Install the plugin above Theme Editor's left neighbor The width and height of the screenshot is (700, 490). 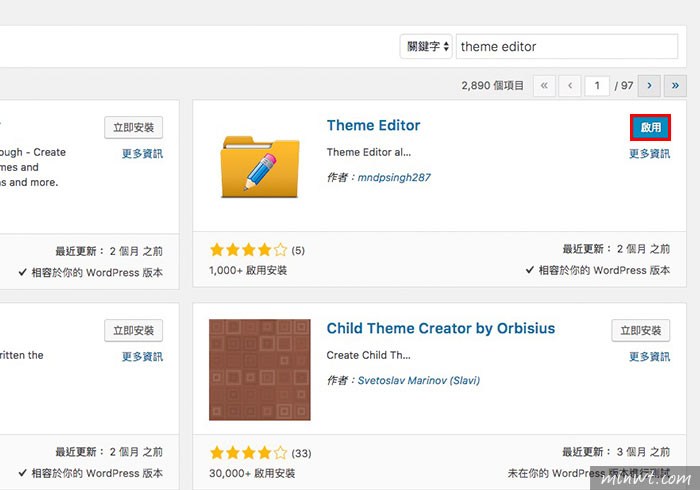coord(133,128)
